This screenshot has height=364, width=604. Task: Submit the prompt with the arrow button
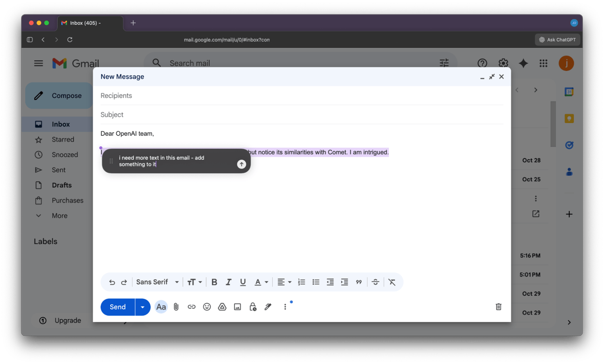tap(242, 164)
